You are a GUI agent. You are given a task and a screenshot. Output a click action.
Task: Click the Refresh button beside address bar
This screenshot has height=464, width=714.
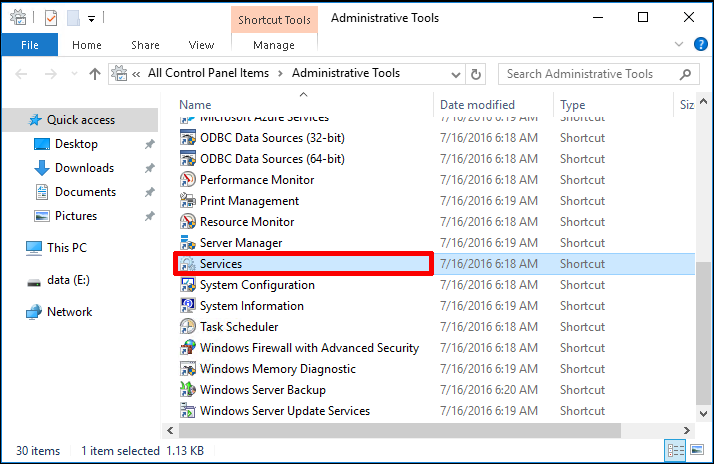[476, 74]
